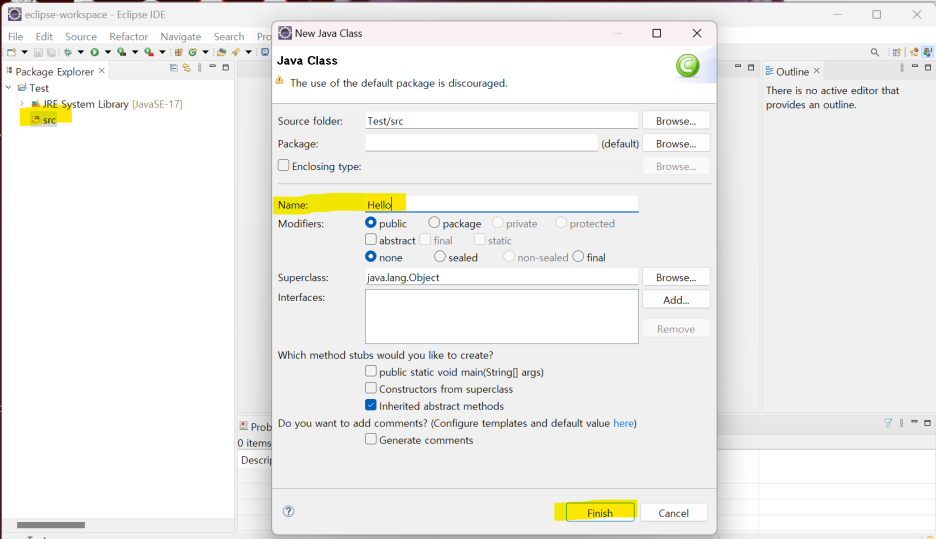
Task: Open the Debug dropdown arrow
Action: [x=81, y=52]
